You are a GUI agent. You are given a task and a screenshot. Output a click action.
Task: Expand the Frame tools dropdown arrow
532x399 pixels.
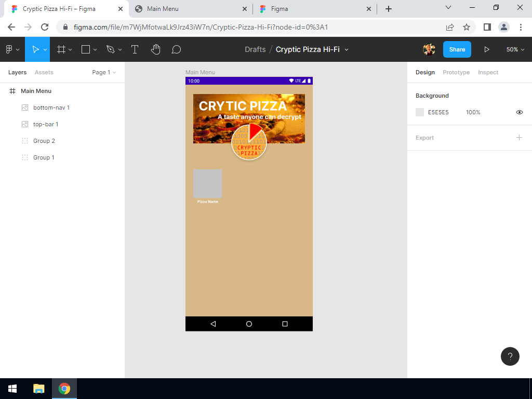click(70, 50)
